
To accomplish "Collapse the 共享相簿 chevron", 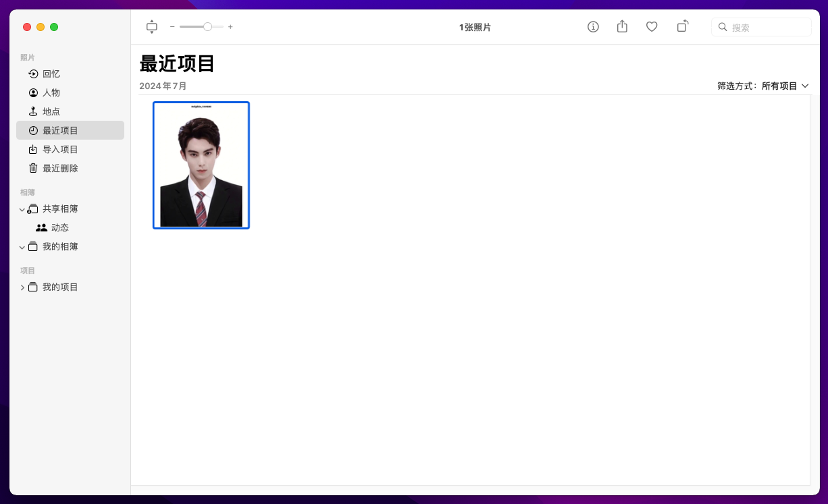I will click(22, 210).
